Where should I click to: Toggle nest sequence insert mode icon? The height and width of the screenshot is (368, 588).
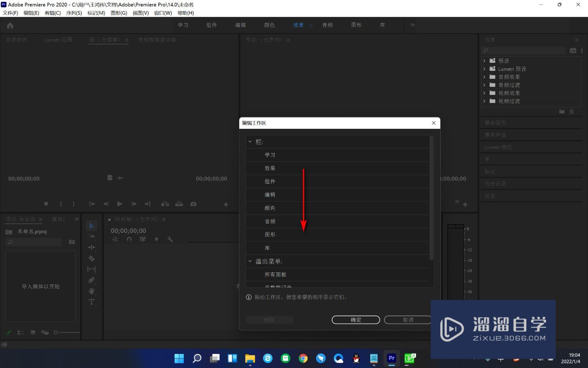click(115, 239)
